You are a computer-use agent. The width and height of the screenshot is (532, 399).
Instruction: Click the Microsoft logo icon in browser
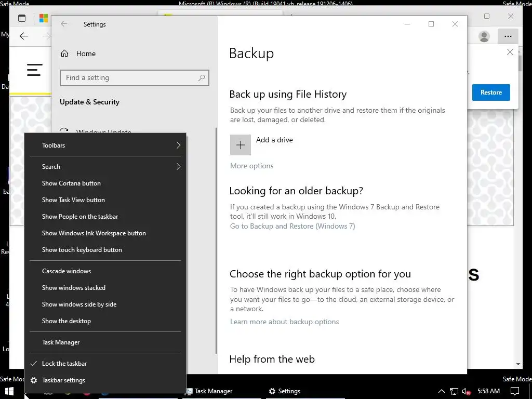44,18
